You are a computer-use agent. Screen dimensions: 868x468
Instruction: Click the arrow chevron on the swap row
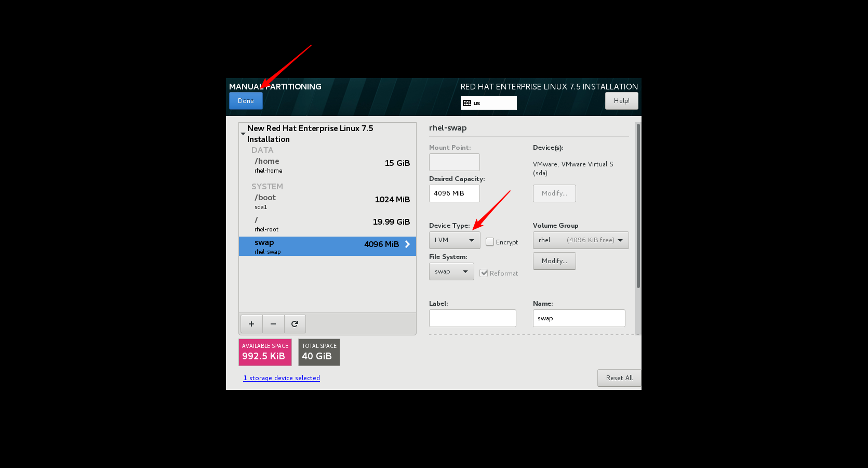(407, 244)
